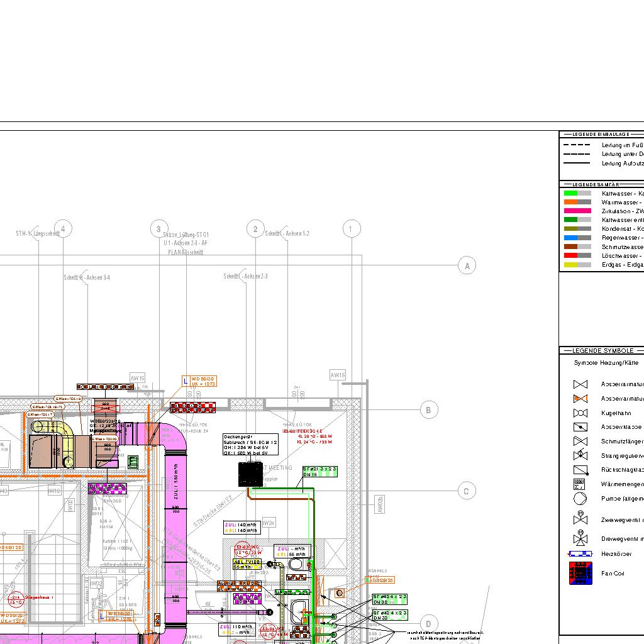This screenshot has width=644, height=644.
Task: Click the Rückschlagklappe symbol in legend
Action: (x=580, y=470)
